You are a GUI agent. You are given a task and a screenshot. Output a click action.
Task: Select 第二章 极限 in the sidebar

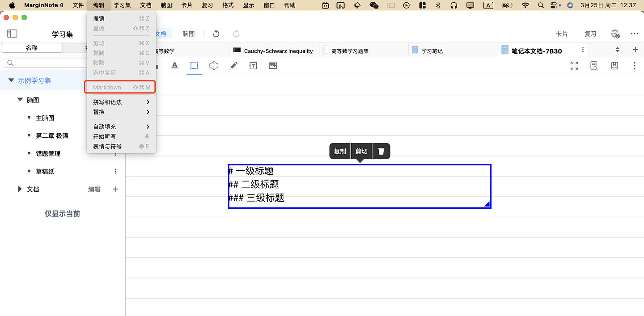click(x=52, y=135)
